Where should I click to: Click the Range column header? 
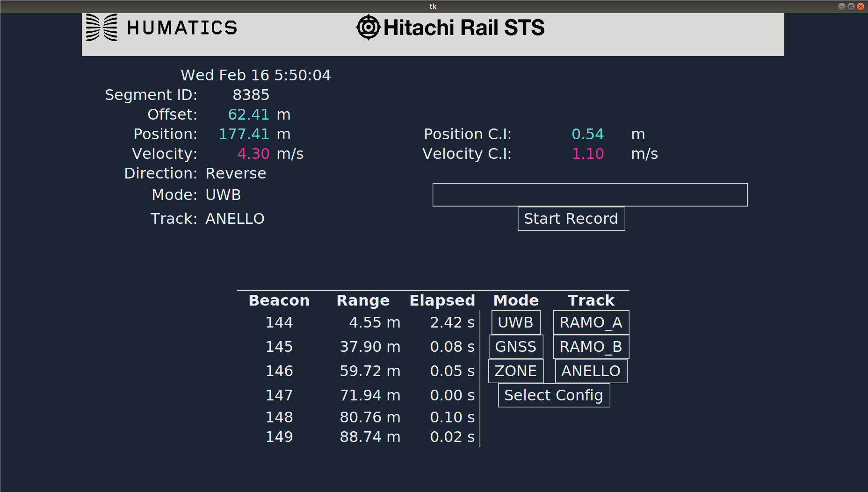(x=363, y=300)
